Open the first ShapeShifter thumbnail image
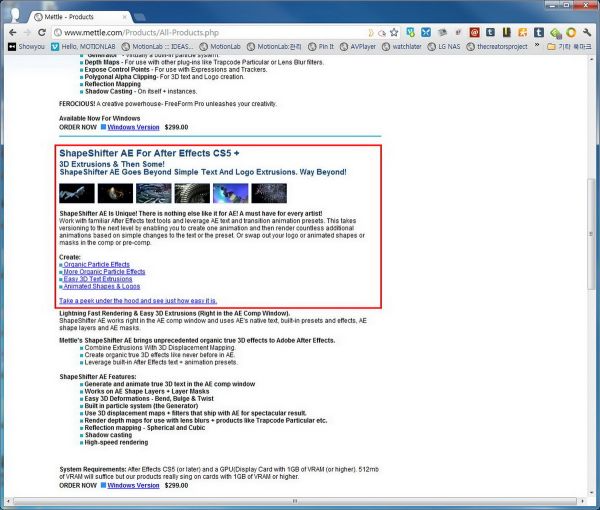This screenshot has height=510, width=600. coord(77,193)
